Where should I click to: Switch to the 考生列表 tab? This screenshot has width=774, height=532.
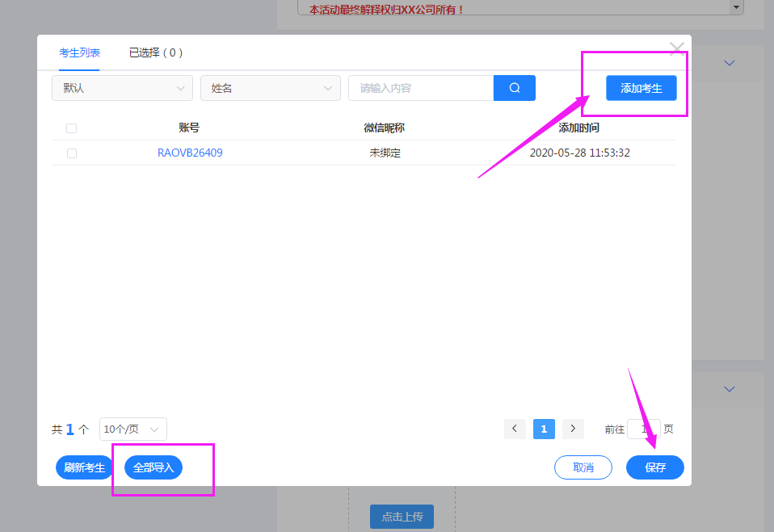79,52
